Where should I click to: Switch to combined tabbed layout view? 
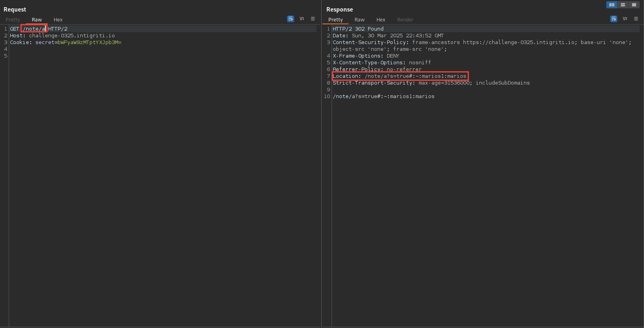pyautogui.click(x=634, y=5)
